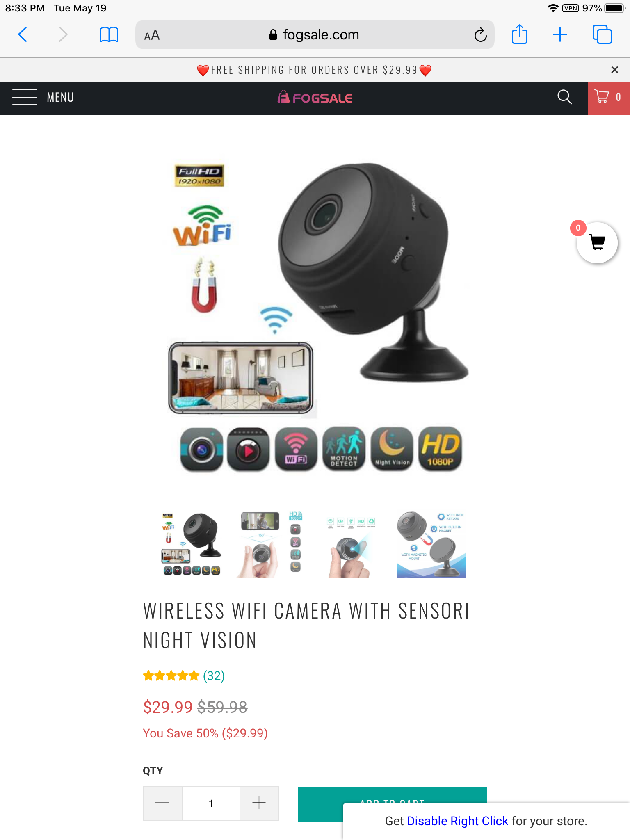
Task: Expand the MENU hamburger navigation
Action: (43, 97)
